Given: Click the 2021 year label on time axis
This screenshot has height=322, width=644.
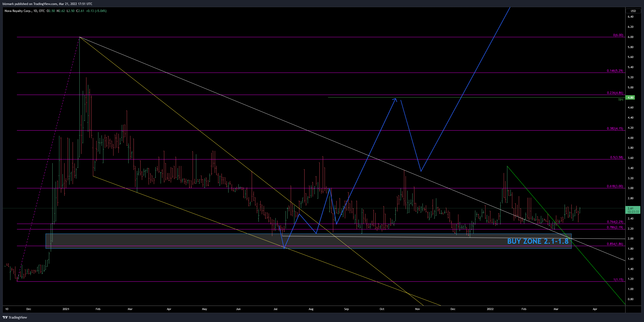Looking at the screenshot, I should coord(66,309).
